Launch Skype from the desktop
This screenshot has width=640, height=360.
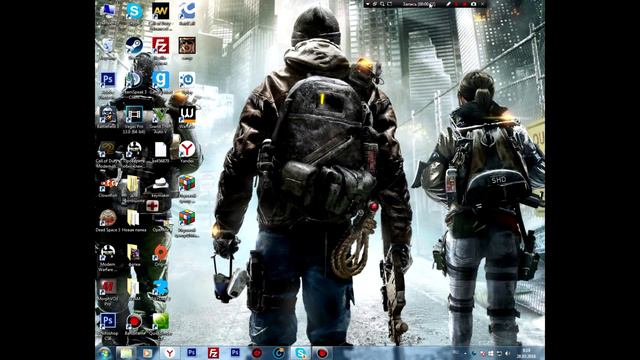[x=134, y=11]
